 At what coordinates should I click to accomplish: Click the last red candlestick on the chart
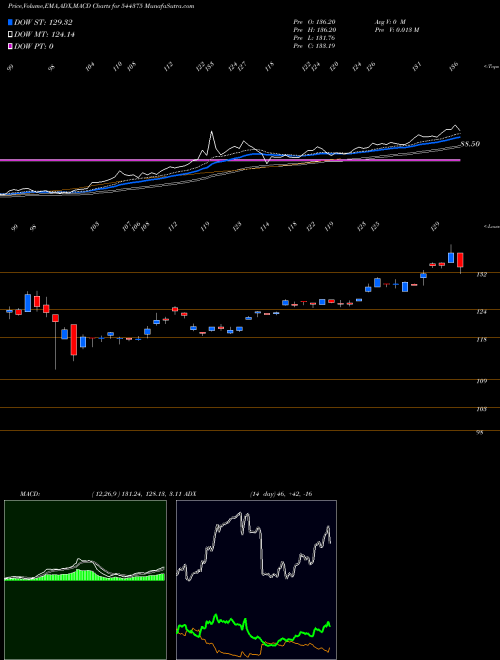pyautogui.click(x=460, y=260)
